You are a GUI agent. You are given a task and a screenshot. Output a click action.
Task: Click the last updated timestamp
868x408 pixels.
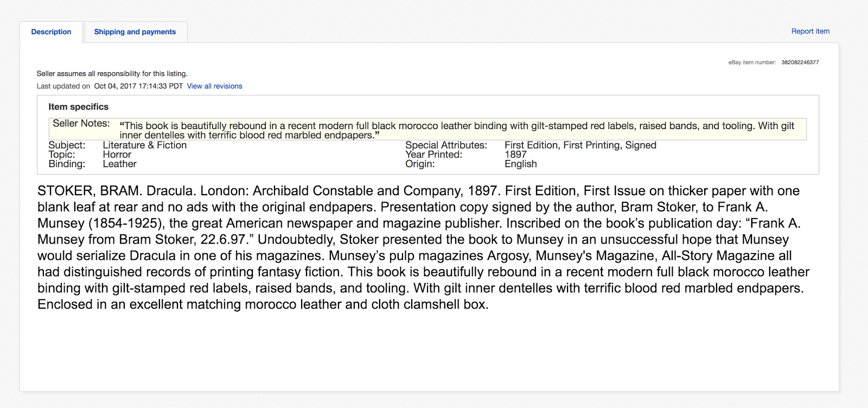pyautogui.click(x=138, y=86)
